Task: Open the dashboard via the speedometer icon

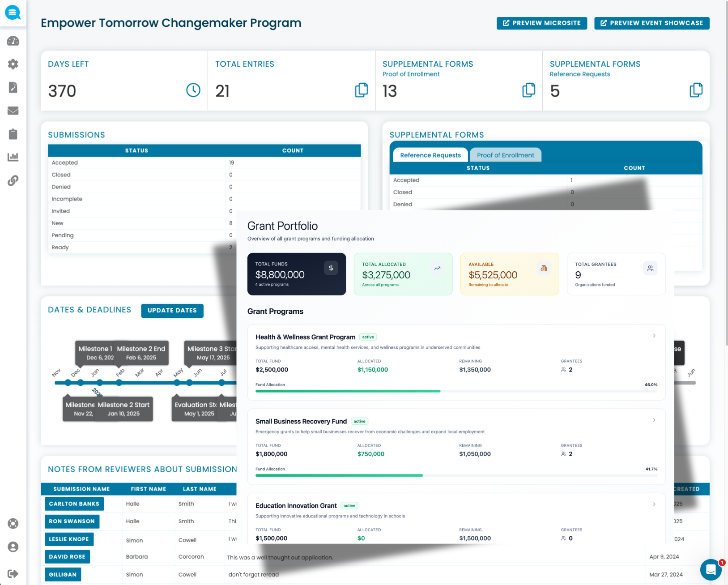Action: point(13,41)
